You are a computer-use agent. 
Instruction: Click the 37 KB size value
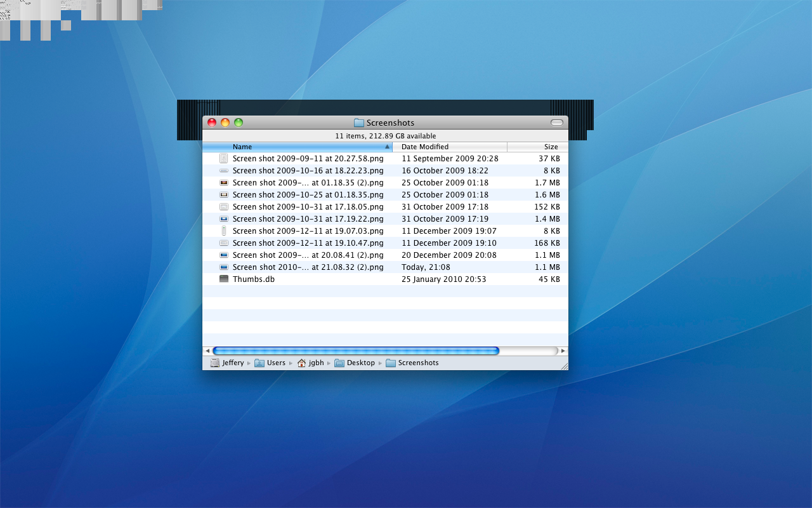(549, 159)
